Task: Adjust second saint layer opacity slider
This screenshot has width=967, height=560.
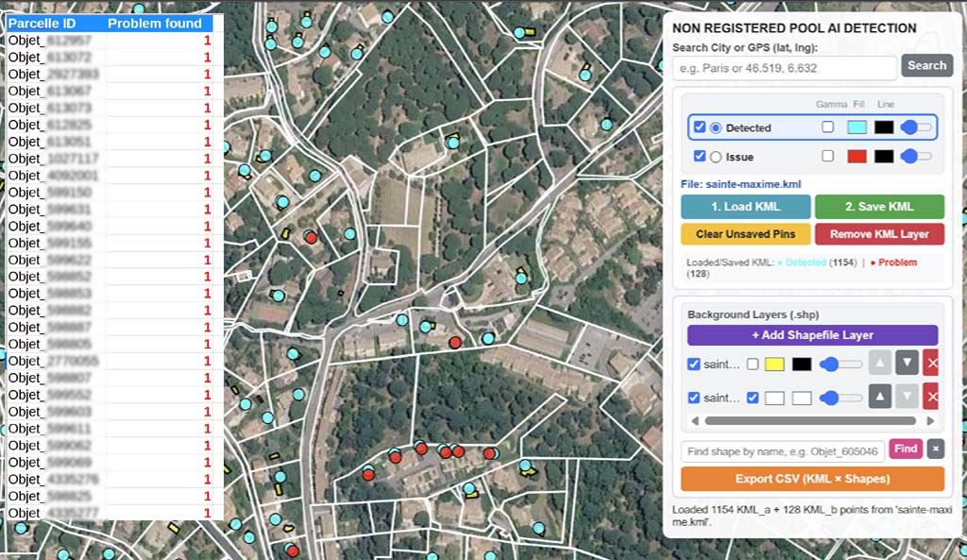Action: 840,398
